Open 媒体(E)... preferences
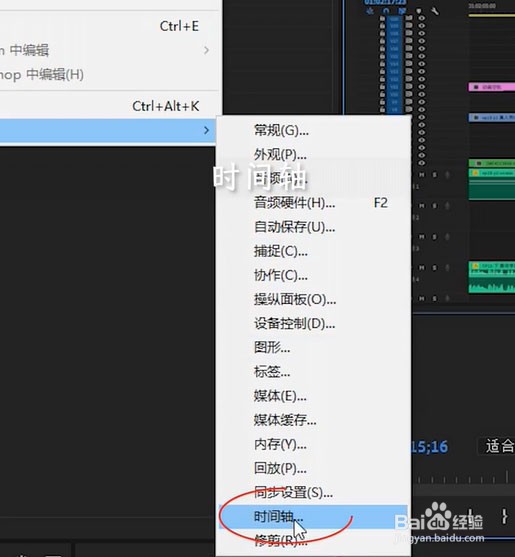This screenshot has width=515, height=557. click(x=314, y=396)
